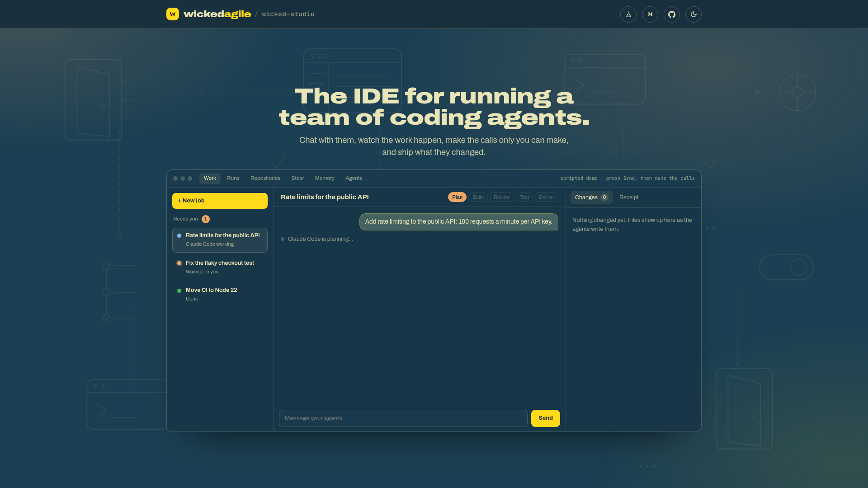Screen dimensions: 868x488
Task: Click the yellow W wickedagile logo icon
Action: [173, 14]
